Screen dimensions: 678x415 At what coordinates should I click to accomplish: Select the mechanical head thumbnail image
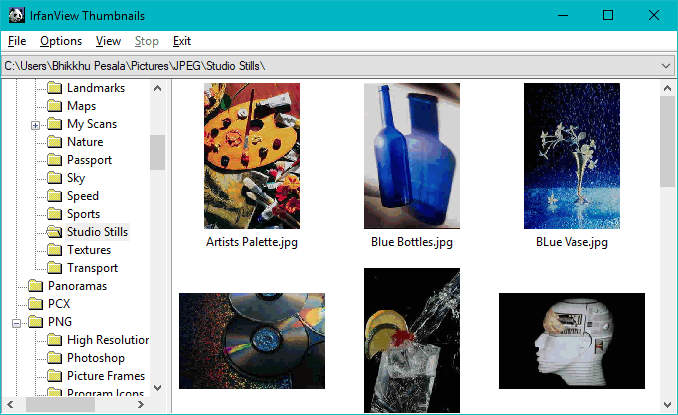point(572,341)
